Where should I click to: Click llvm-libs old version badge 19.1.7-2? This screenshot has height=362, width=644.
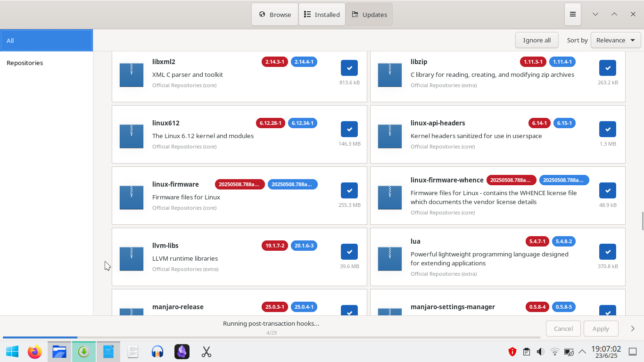coord(274,246)
